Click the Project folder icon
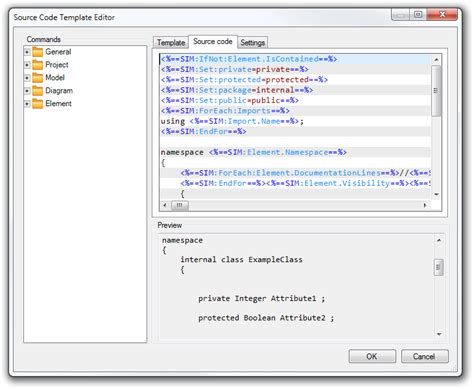Viewport: 474px width, 389px height. point(38,65)
